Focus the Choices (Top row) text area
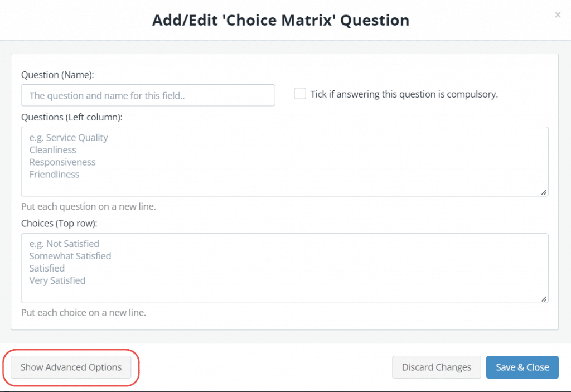The width and height of the screenshot is (571, 392). 284,268
